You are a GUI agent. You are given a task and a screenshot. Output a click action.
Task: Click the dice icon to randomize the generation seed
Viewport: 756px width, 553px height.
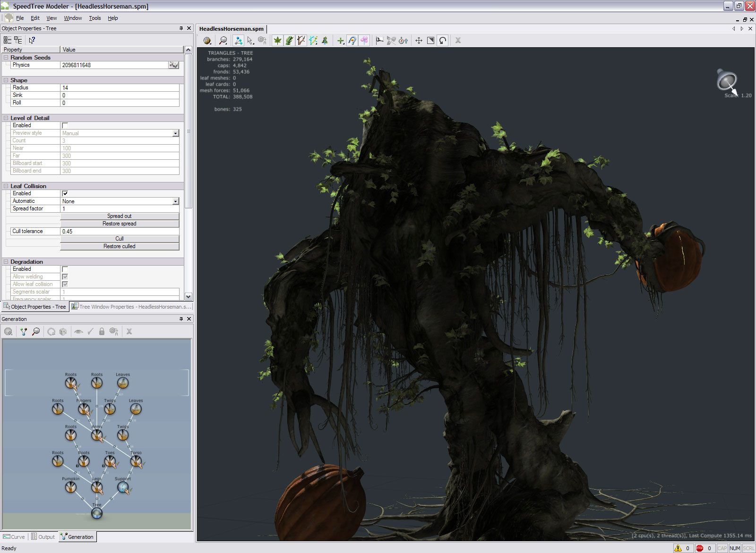tap(63, 332)
